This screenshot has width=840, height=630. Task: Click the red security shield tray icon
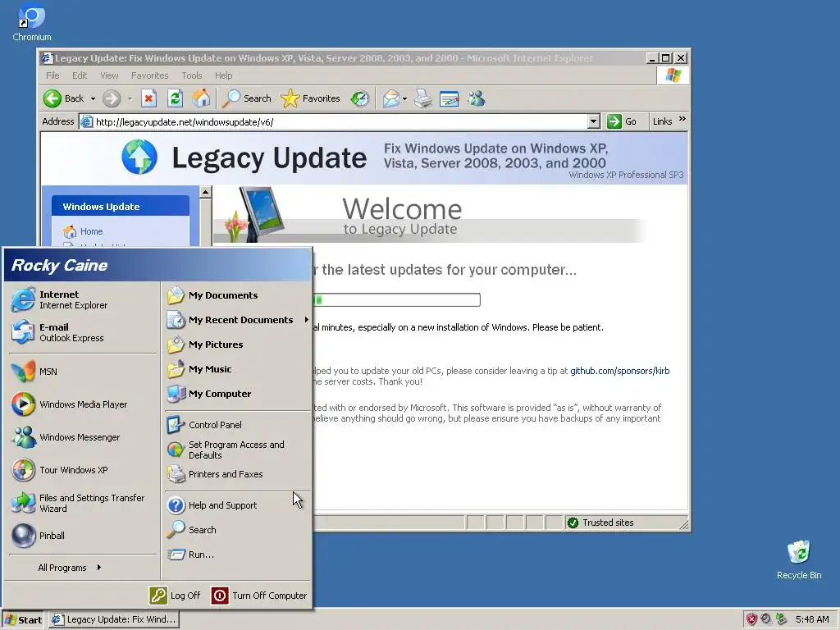coord(751,619)
